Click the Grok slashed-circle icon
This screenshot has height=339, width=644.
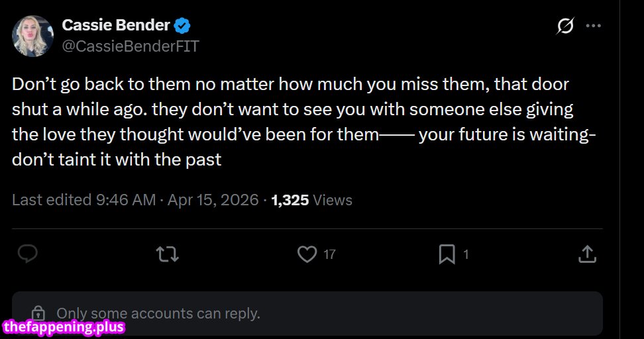565,26
